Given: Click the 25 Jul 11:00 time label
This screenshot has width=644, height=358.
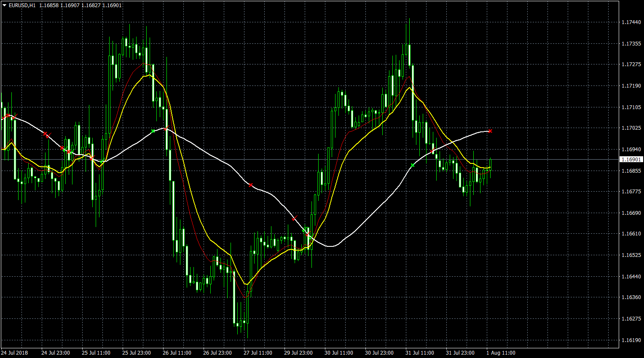Looking at the screenshot, I should coord(96,353).
